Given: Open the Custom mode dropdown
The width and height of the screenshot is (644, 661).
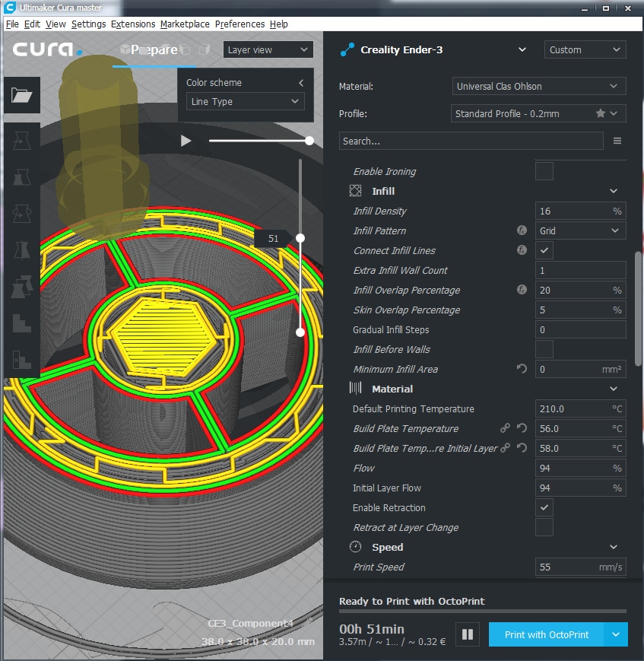Looking at the screenshot, I should point(585,49).
